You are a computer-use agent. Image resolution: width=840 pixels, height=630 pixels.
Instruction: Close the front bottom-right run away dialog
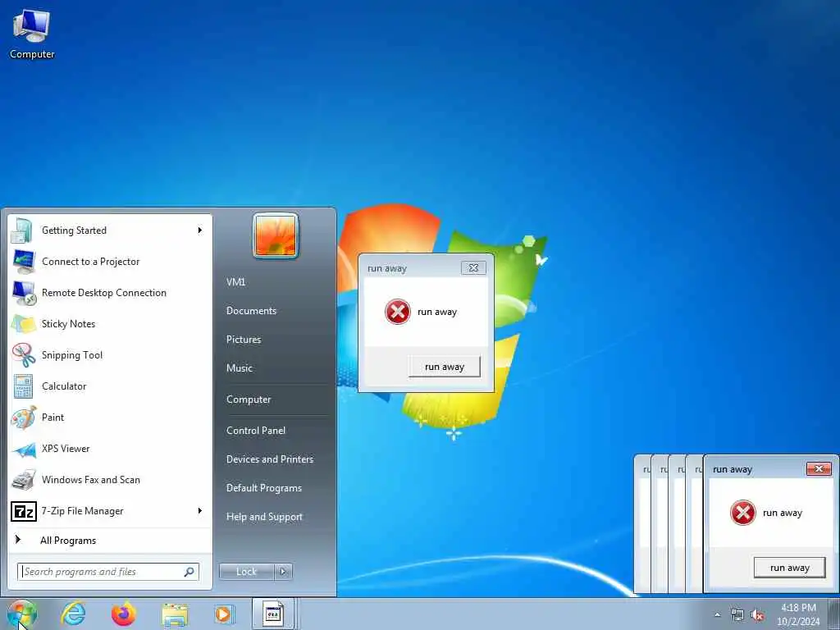pyautogui.click(x=819, y=468)
